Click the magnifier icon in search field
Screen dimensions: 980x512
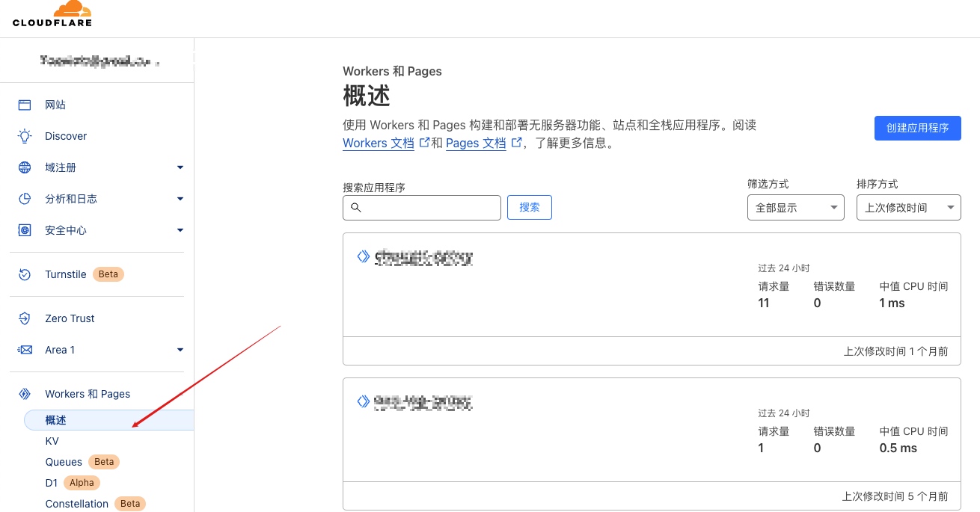(356, 208)
